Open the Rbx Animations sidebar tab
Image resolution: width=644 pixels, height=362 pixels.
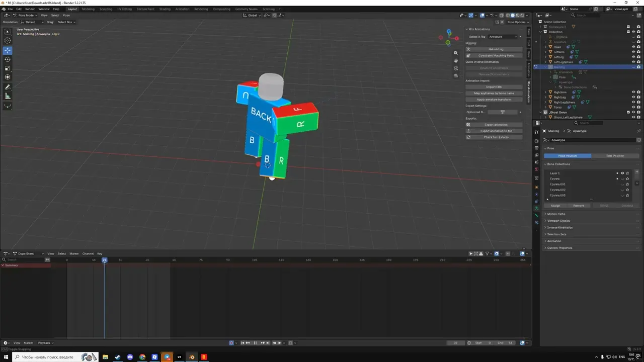click(x=529, y=92)
